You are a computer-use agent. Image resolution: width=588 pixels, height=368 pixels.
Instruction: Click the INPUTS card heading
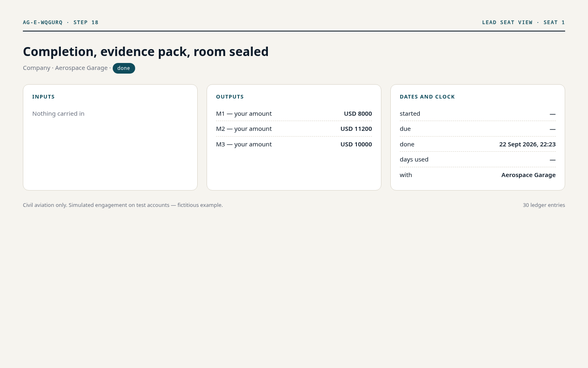(x=43, y=97)
